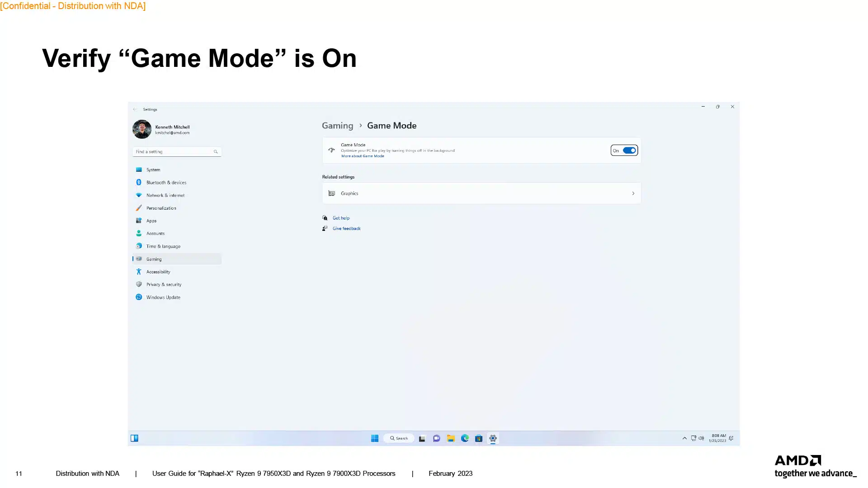Click the Give feedback link
The width and height of the screenshot is (868, 488).
pyautogui.click(x=346, y=228)
